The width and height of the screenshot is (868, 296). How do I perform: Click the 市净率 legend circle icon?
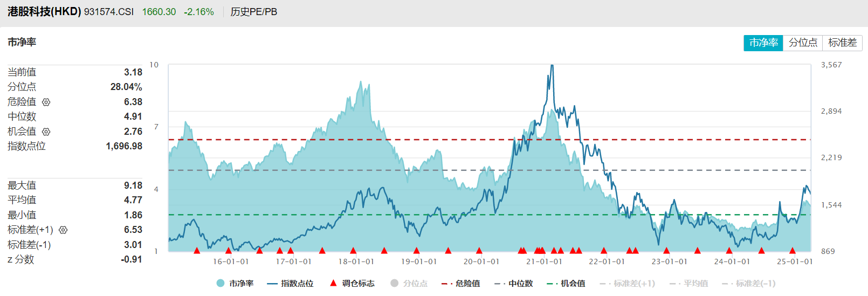(x=221, y=284)
